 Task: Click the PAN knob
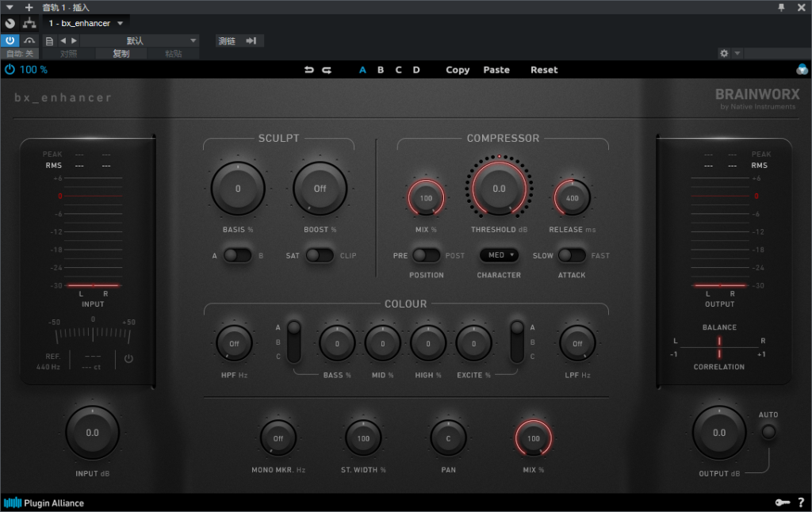pyautogui.click(x=449, y=438)
